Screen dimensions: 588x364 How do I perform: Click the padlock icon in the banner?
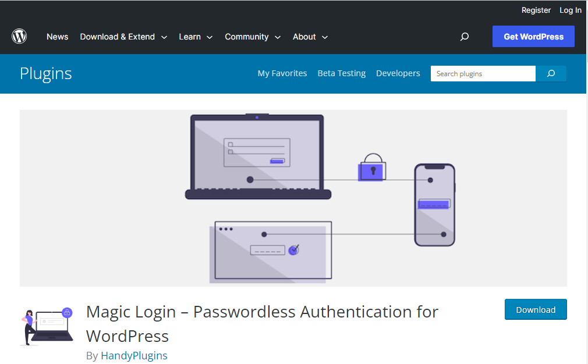[372, 167]
